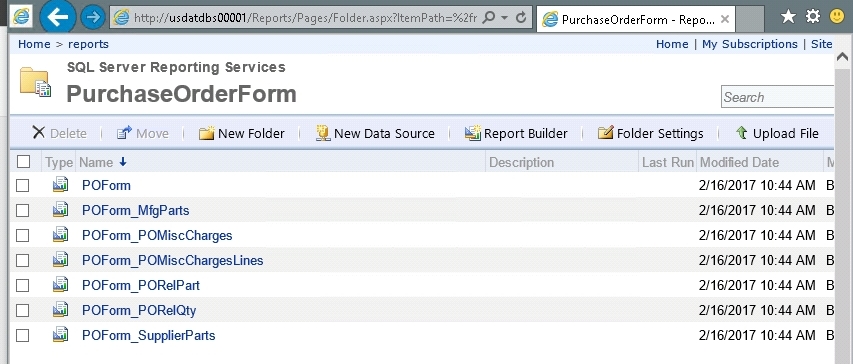The width and height of the screenshot is (853, 364).
Task: Select the PurchaseOrderForm browser tab
Action: point(635,20)
